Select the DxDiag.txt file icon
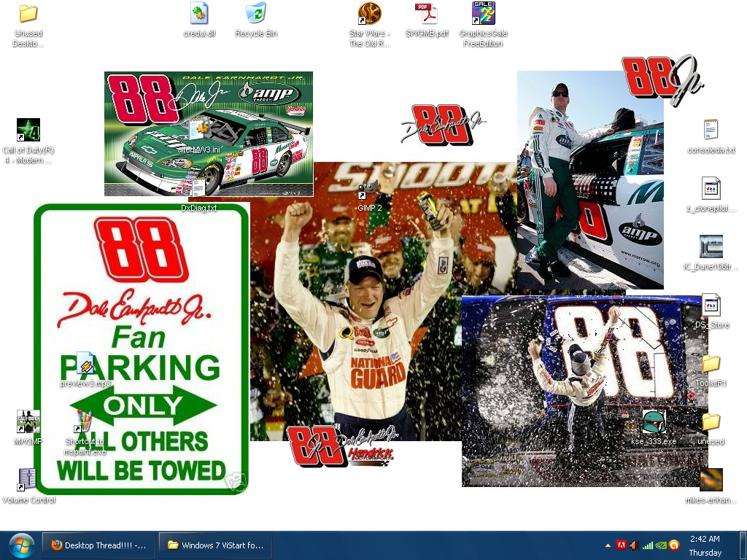The image size is (747, 560). (x=199, y=188)
